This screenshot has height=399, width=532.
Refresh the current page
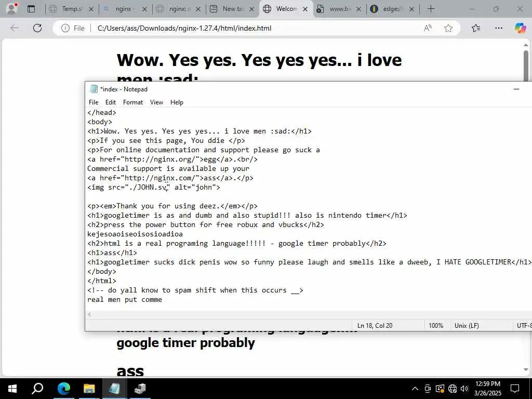pos(37,28)
